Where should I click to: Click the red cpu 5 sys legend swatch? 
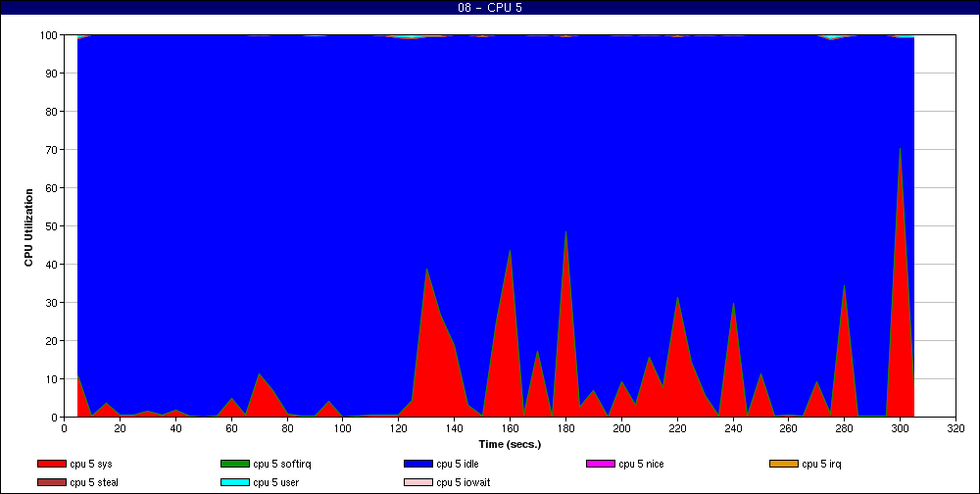(x=51, y=464)
